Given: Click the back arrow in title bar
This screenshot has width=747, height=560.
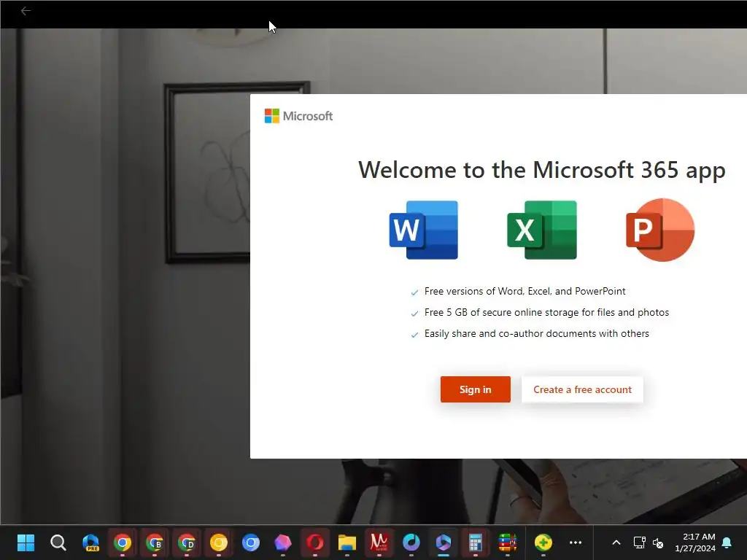Looking at the screenshot, I should [x=26, y=10].
